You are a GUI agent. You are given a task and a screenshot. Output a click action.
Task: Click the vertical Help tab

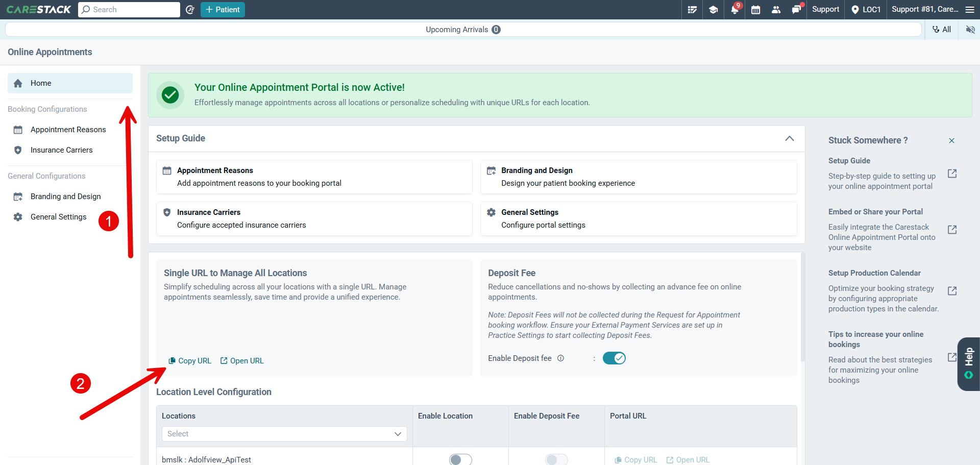[969, 364]
